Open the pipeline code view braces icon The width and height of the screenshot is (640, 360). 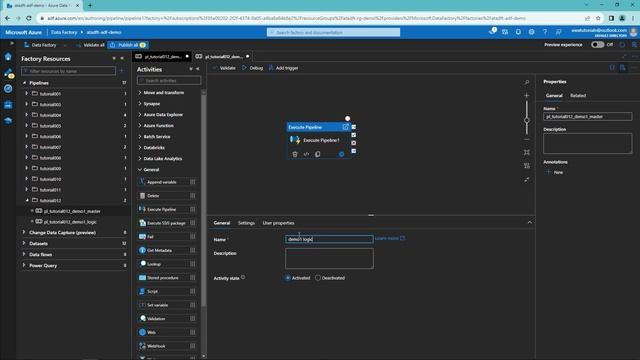(x=612, y=68)
